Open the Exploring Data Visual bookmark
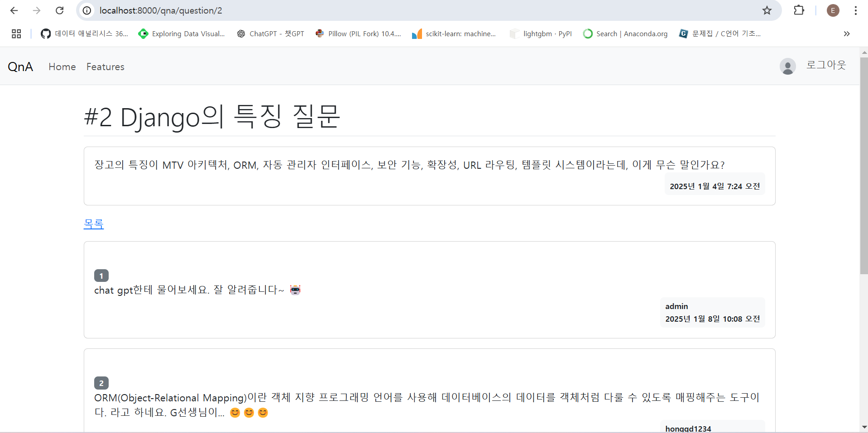 pos(182,33)
